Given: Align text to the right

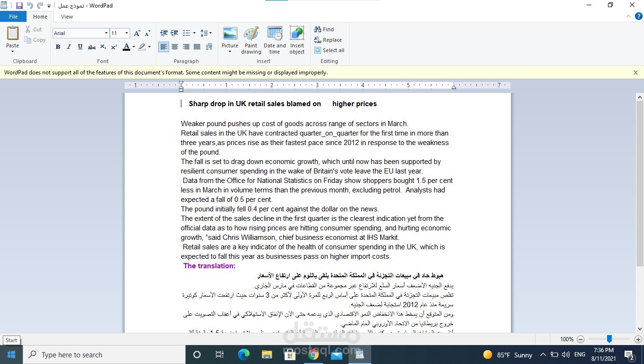Looking at the screenshot, I should pos(186,47).
